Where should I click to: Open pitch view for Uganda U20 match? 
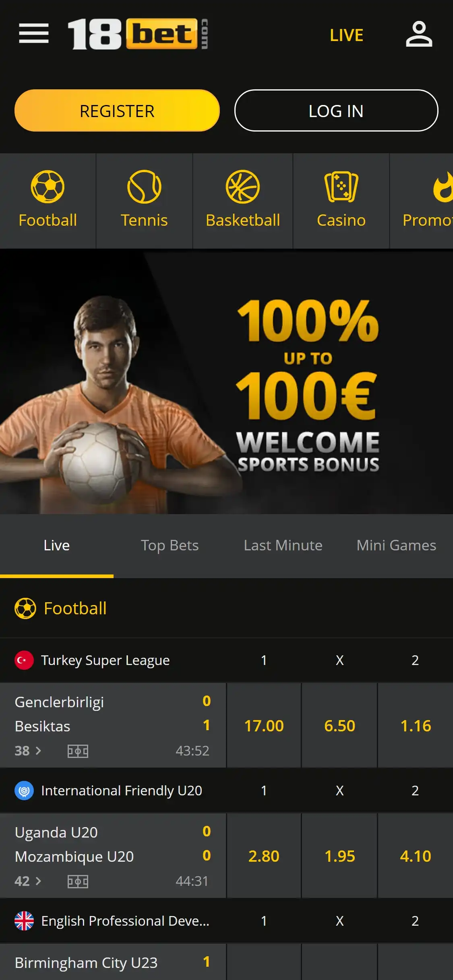coord(78,881)
